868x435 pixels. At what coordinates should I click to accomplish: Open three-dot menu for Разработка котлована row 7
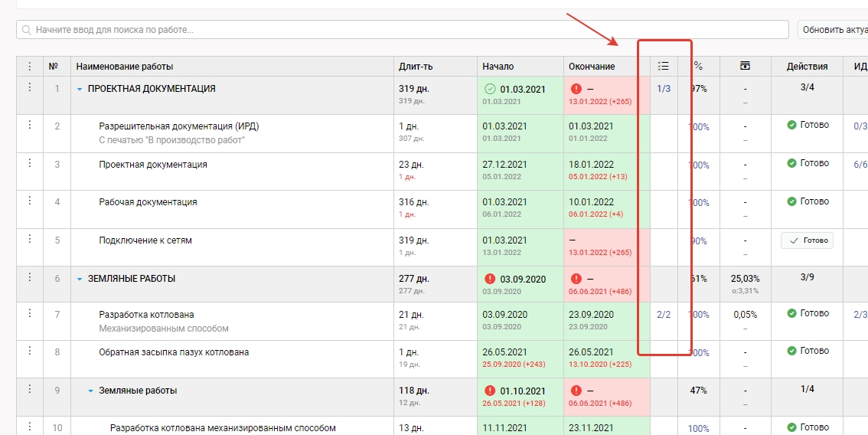(30, 313)
